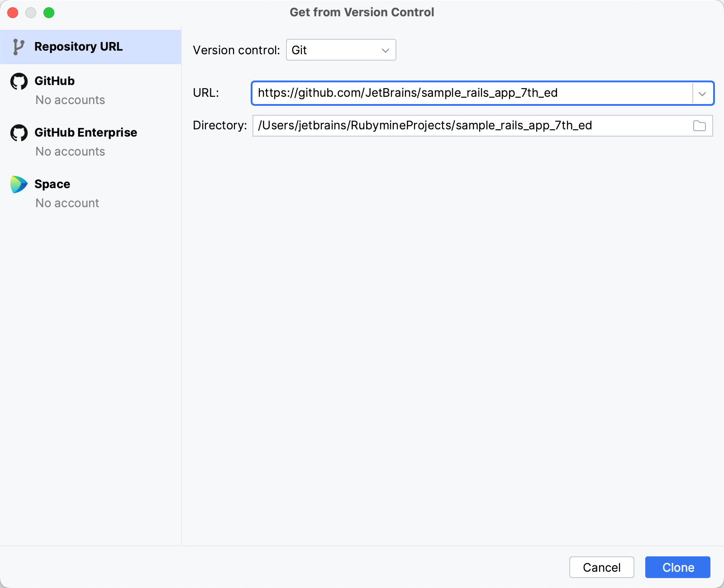Click "No accounts" under GitHub
724x588 pixels.
[70, 100]
